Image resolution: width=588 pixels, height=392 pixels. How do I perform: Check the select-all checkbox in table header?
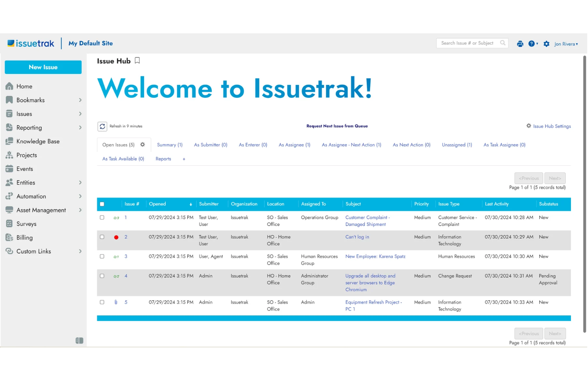[102, 204]
